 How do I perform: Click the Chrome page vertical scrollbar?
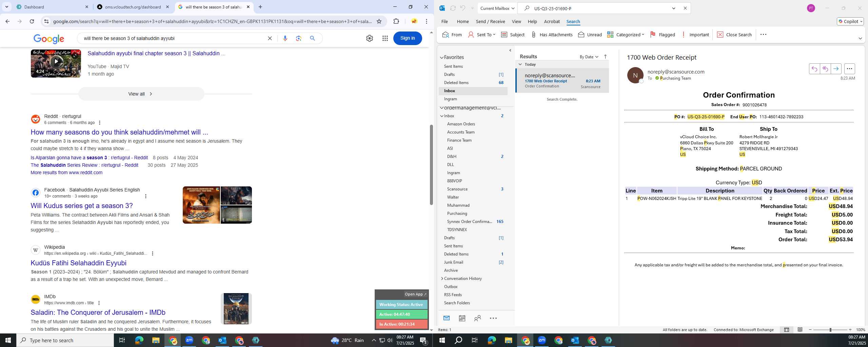(431, 165)
